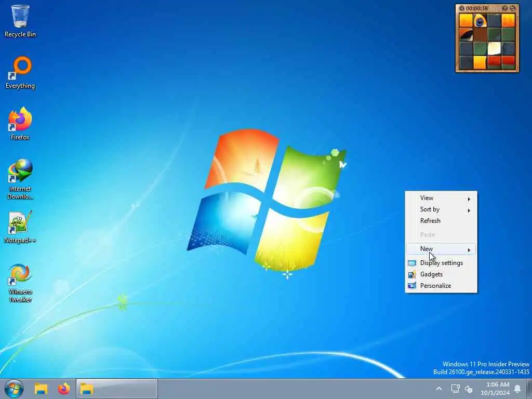Open the View context menu entry

click(x=441, y=198)
